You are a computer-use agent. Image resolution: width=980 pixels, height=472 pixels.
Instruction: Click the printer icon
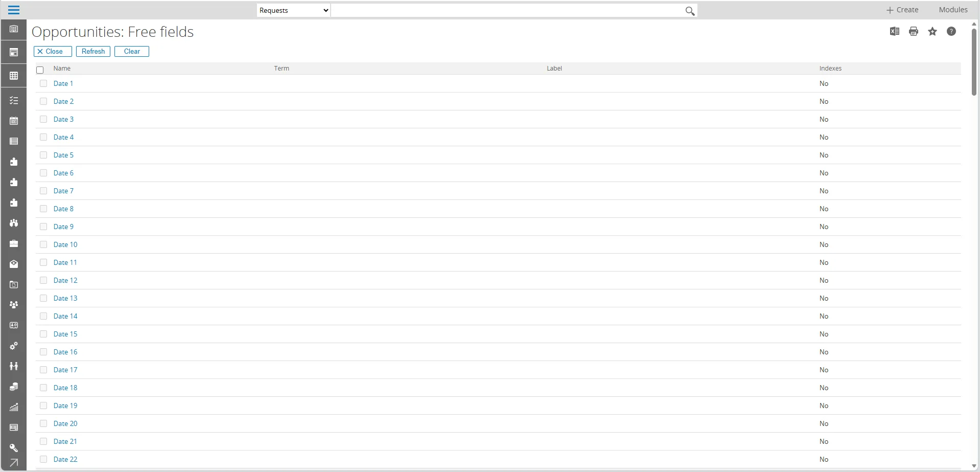pyautogui.click(x=914, y=32)
